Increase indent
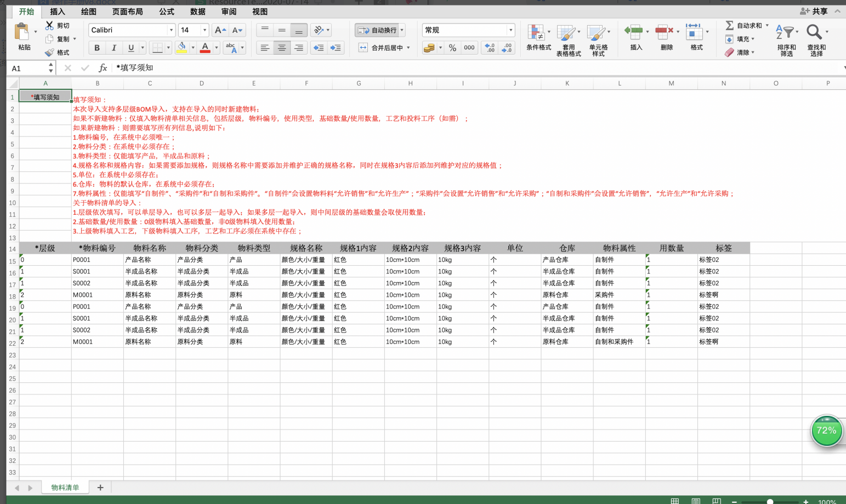Screen dimensions: 846x504 (x=336, y=48)
